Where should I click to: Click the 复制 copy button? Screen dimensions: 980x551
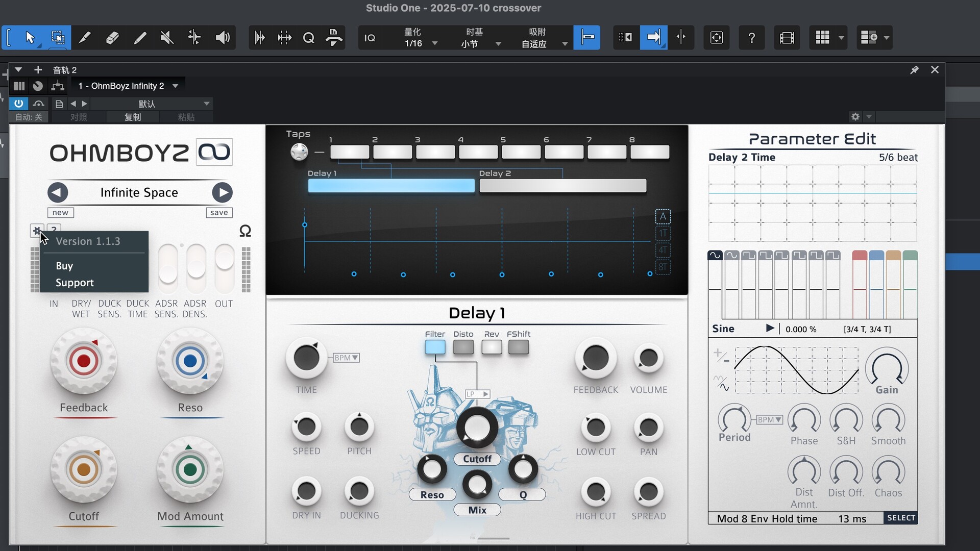click(133, 117)
